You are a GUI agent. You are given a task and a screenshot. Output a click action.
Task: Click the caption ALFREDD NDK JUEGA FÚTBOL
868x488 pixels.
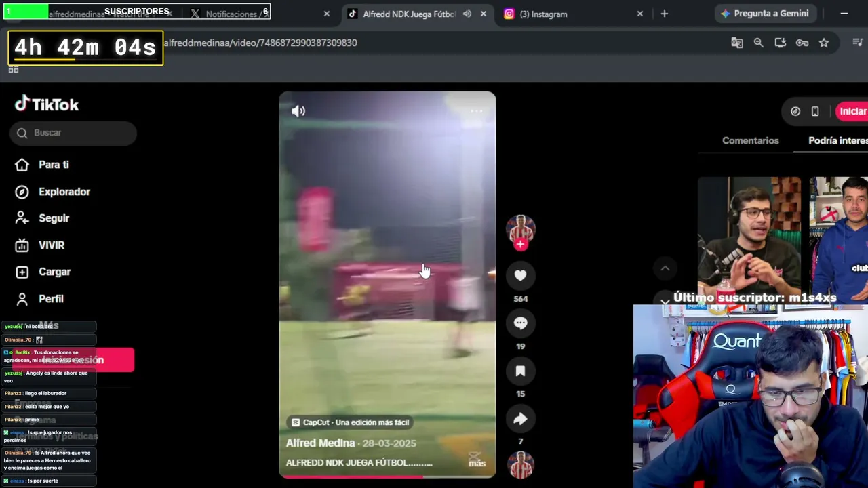359,463
